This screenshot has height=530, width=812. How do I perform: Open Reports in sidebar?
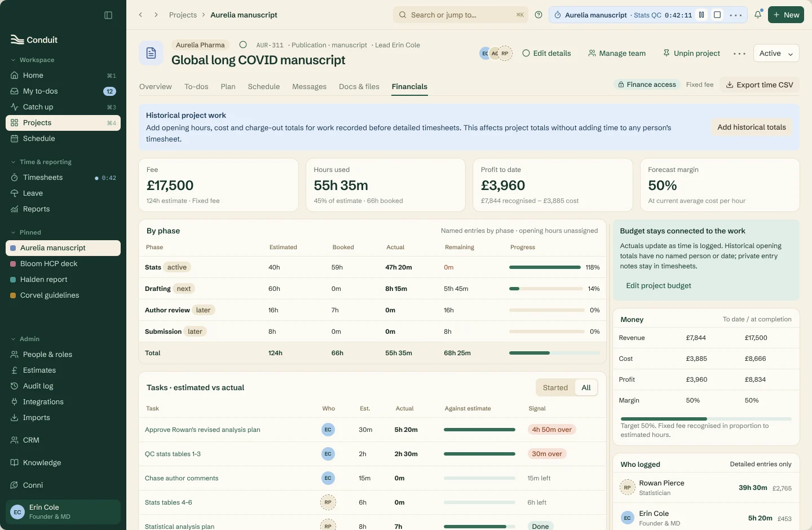[63, 209]
